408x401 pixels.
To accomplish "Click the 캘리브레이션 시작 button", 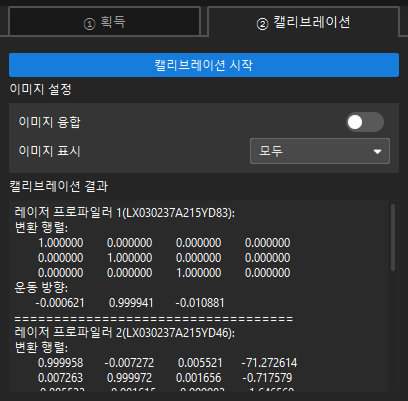I will pos(204,65).
